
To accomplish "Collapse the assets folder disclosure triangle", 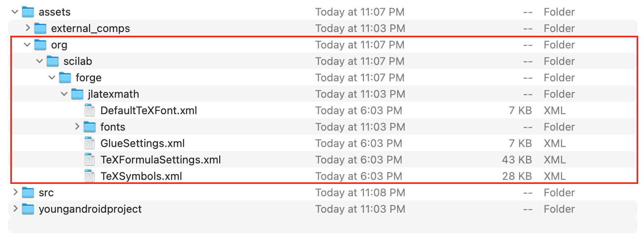I will coord(15,12).
